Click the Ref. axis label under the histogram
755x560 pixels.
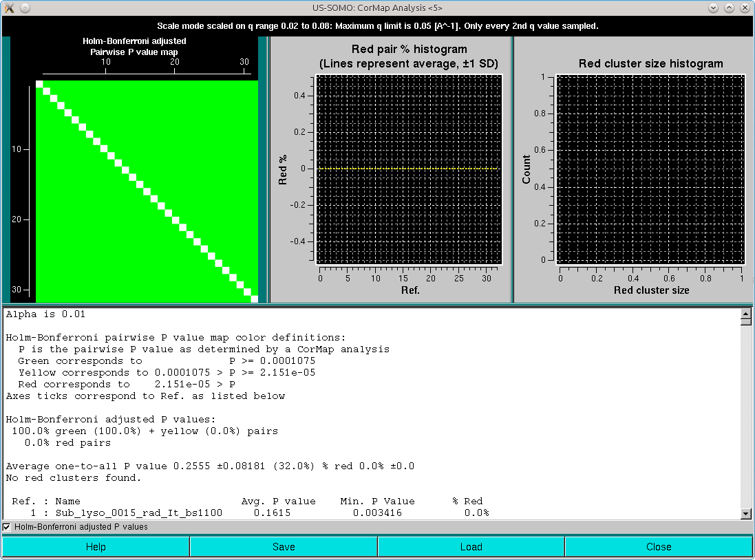click(x=410, y=290)
